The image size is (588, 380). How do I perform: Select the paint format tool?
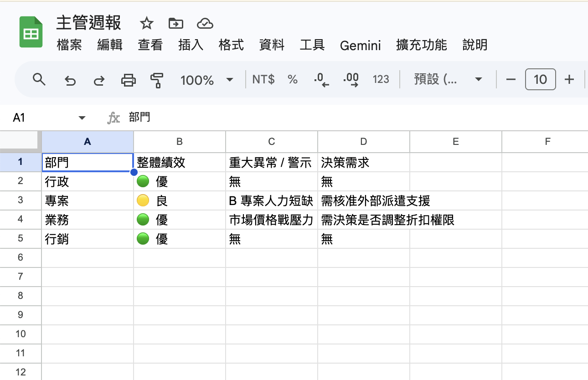[155, 79]
